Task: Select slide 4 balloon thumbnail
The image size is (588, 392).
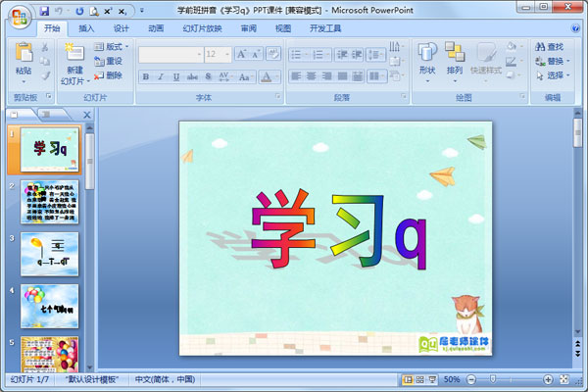Action: point(50,306)
